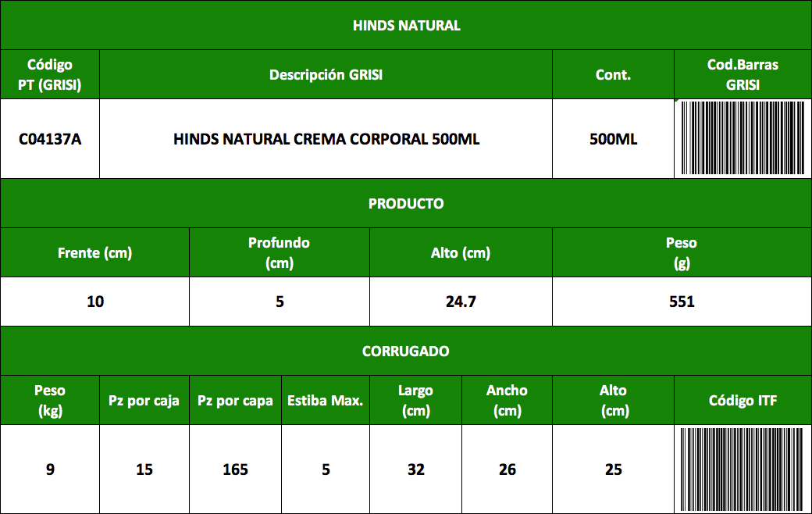Select Alto (cm) header under CORRUGADO
The image size is (812, 514).
pyautogui.click(x=613, y=400)
